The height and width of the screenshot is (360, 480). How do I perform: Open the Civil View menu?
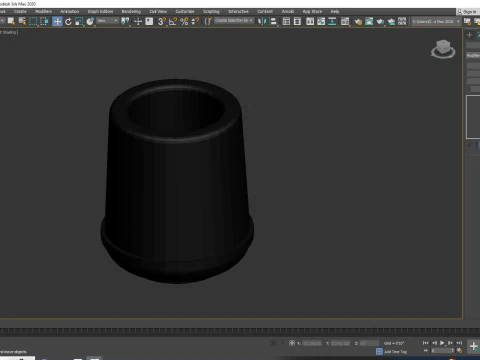click(158, 11)
